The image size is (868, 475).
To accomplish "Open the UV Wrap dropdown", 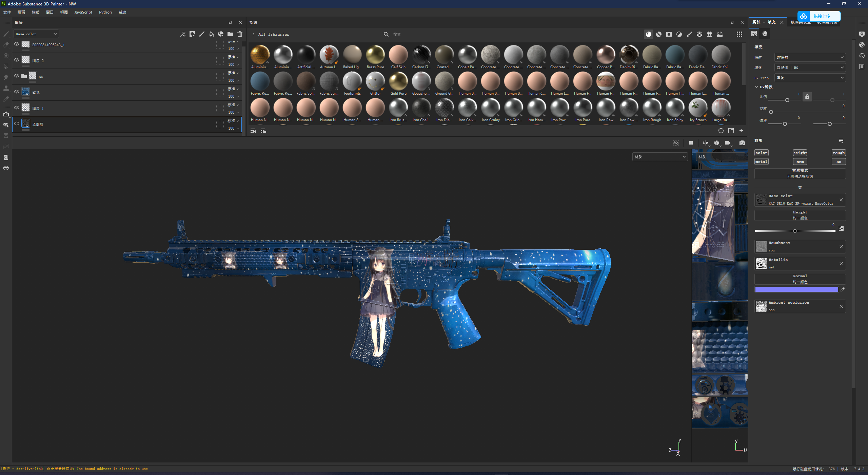I will click(810, 78).
